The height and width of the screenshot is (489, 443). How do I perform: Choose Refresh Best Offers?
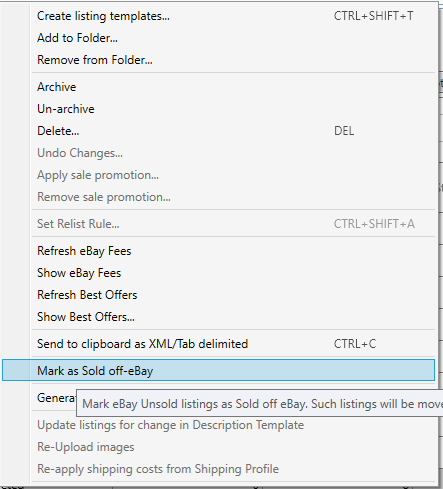[218, 295]
